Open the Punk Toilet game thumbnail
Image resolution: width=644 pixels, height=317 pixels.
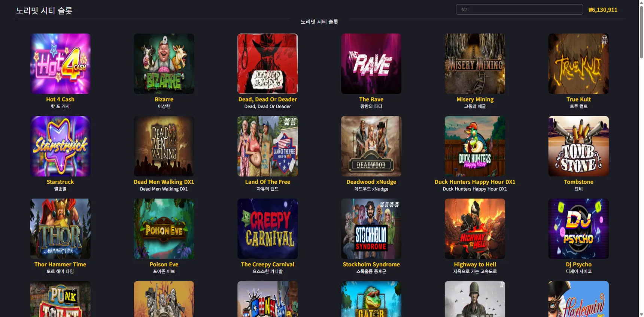coord(60,299)
